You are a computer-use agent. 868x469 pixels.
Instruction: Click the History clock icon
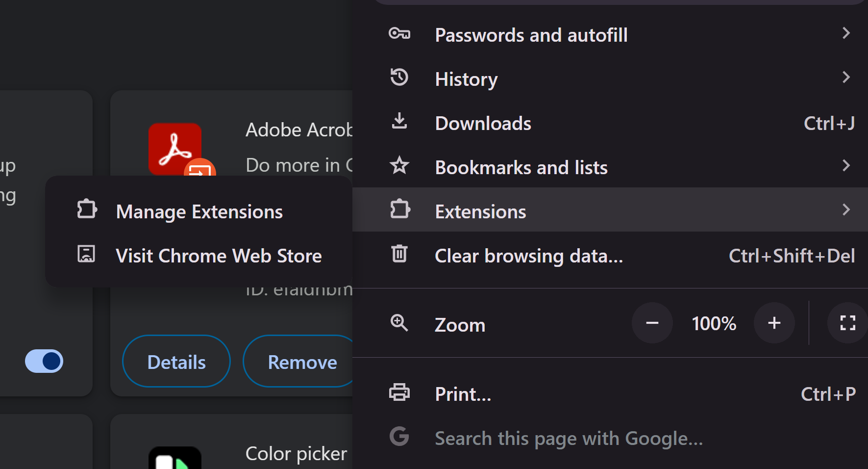click(399, 78)
